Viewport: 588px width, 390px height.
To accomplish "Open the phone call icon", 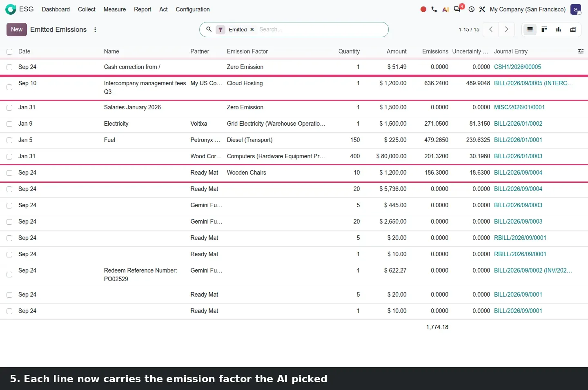I will click(x=434, y=9).
